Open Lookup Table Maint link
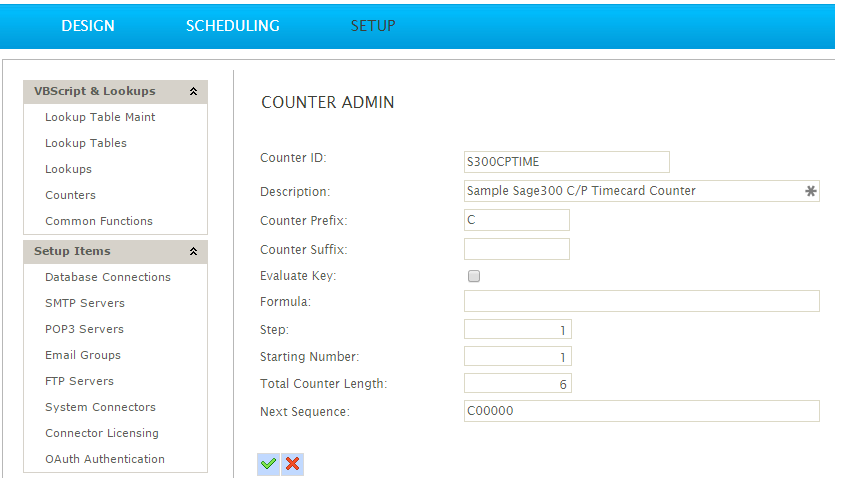 click(100, 117)
